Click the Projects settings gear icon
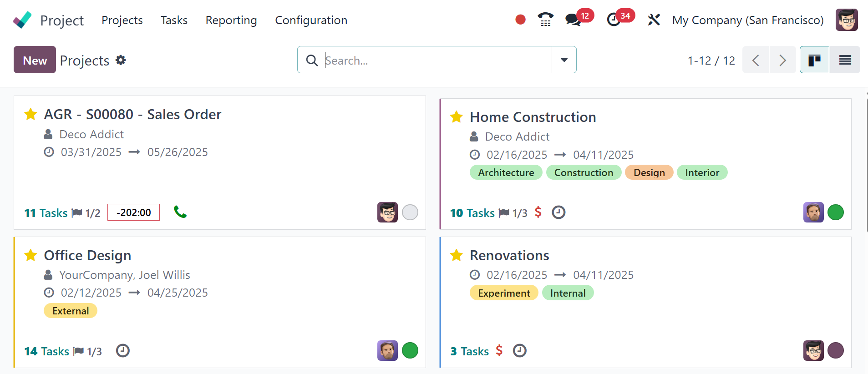Image resolution: width=868 pixels, height=374 pixels. (x=121, y=60)
